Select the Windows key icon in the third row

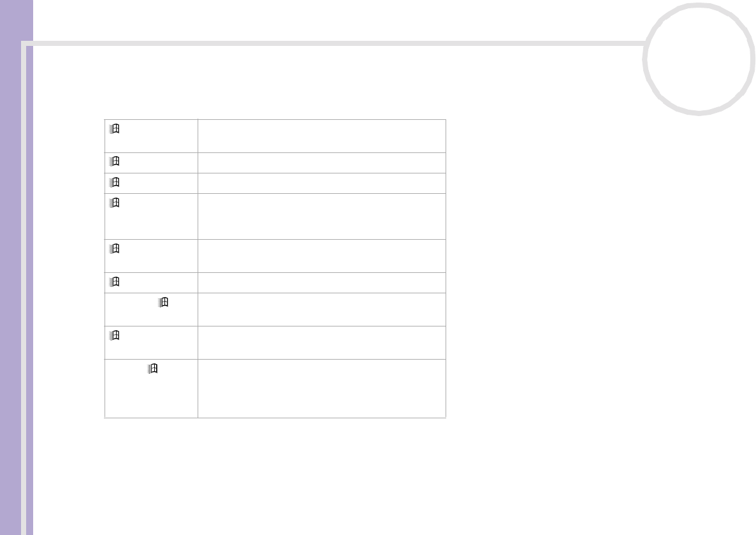[114, 182]
